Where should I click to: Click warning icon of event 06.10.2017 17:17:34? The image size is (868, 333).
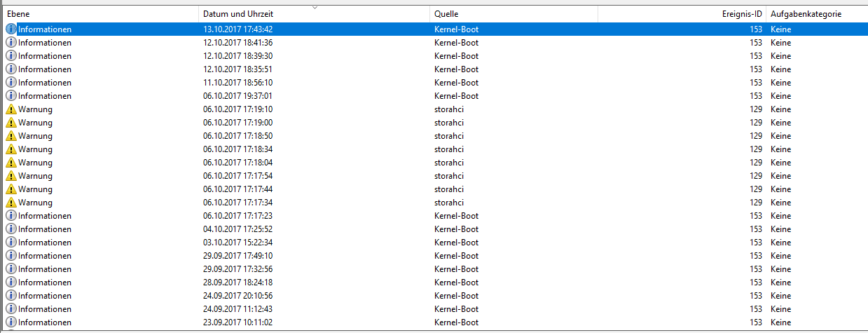click(x=11, y=203)
